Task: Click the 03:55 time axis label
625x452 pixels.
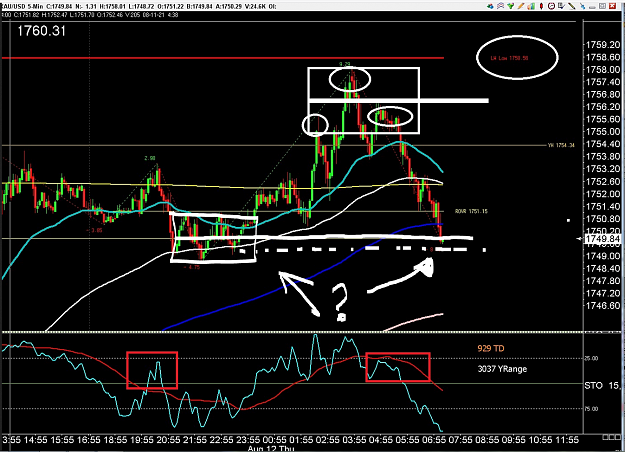Action: (x=354, y=440)
